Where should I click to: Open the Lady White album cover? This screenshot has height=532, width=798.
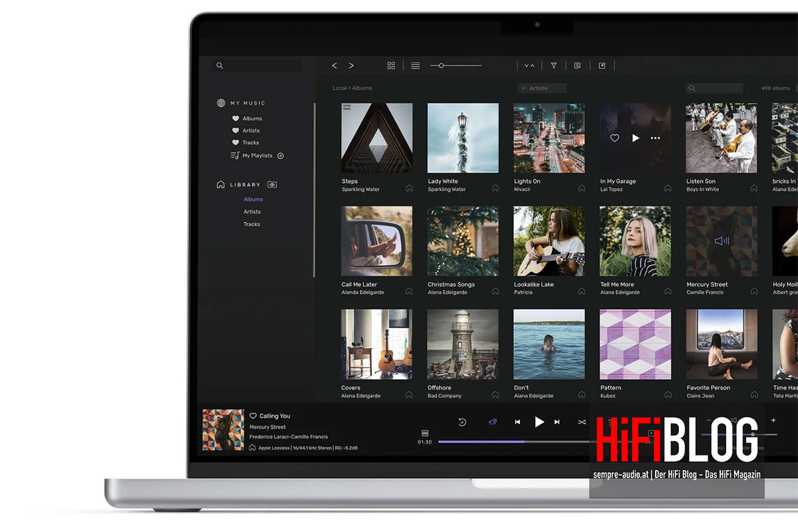[x=463, y=138]
